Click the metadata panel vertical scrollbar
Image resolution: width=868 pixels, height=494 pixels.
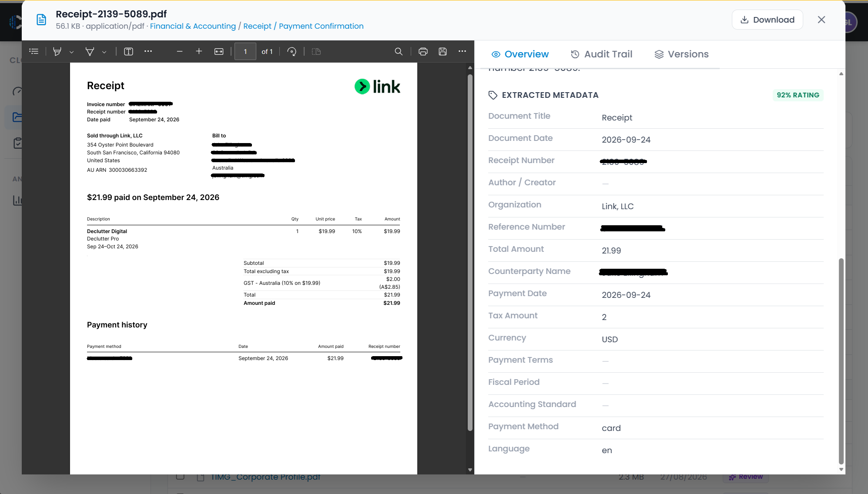click(841, 361)
